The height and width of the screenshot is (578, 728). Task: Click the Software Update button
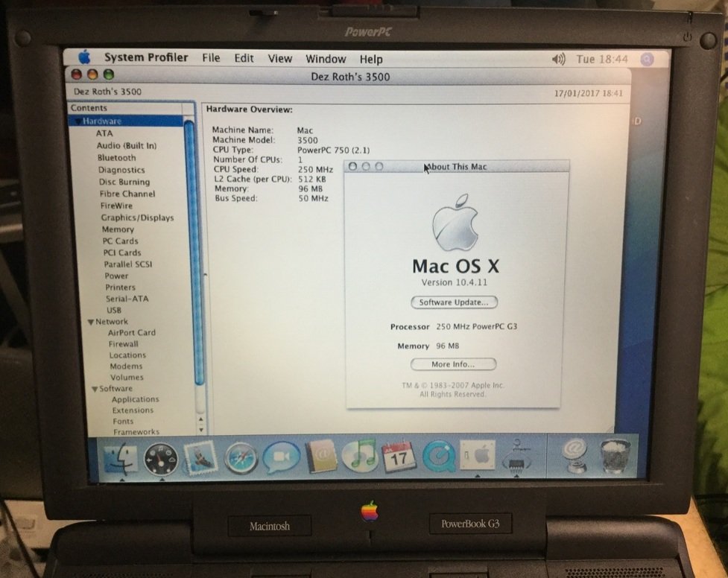pos(454,302)
